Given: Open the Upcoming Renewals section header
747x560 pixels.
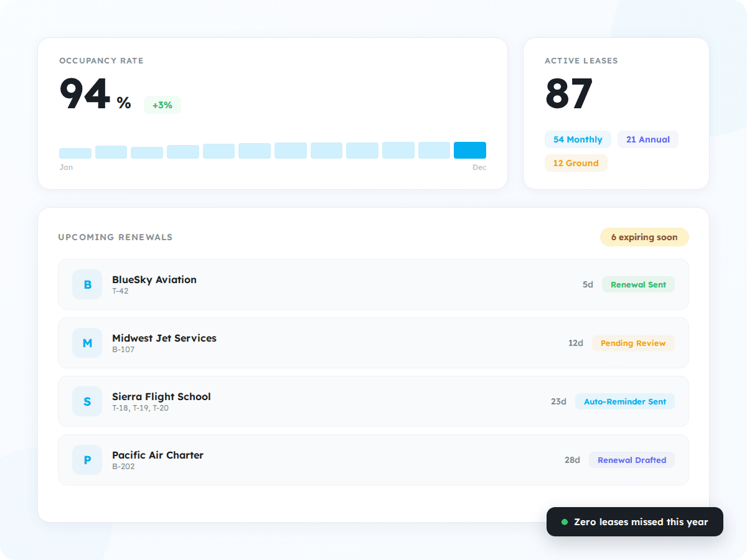Looking at the screenshot, I should point(115,237).
